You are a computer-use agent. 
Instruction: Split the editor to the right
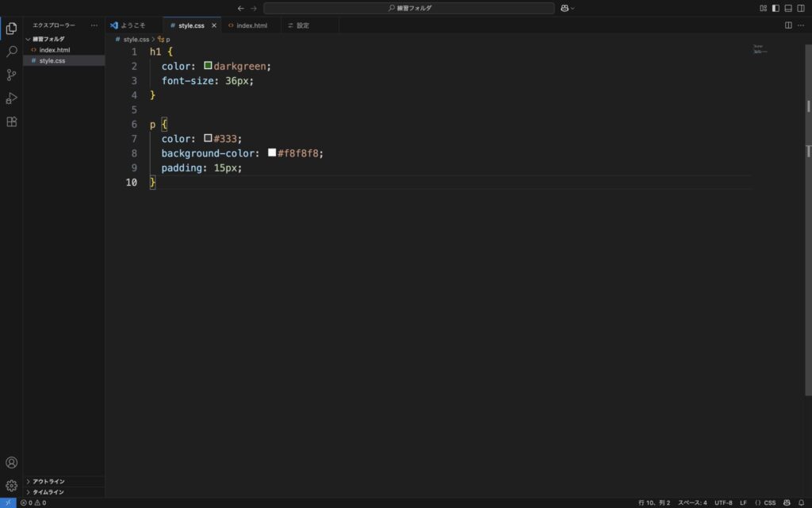pyautogui.click(x=788, y=25)
